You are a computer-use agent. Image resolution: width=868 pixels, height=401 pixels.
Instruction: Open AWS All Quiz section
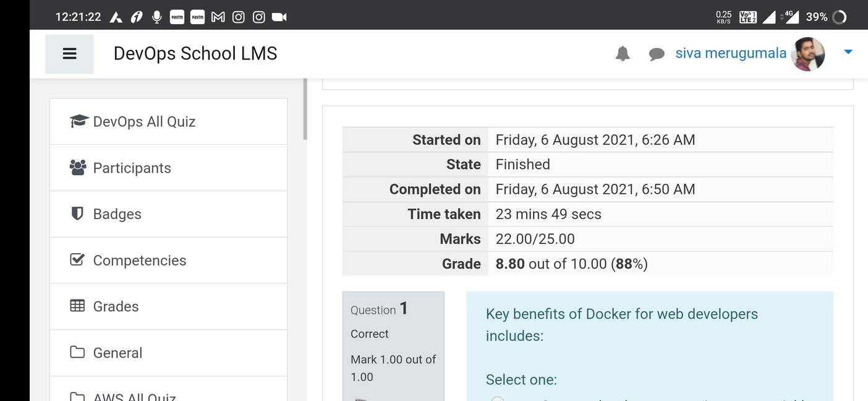[x=134, y=396]
